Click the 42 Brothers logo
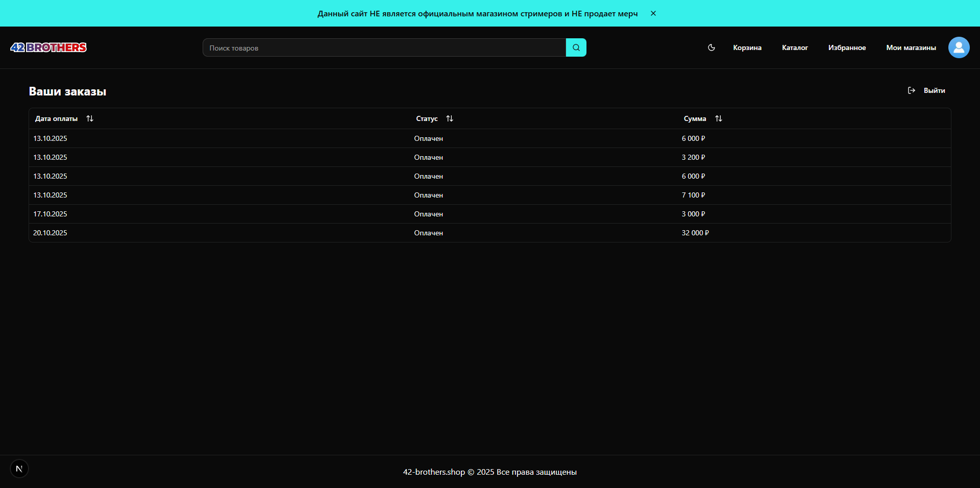 point(48,47)
